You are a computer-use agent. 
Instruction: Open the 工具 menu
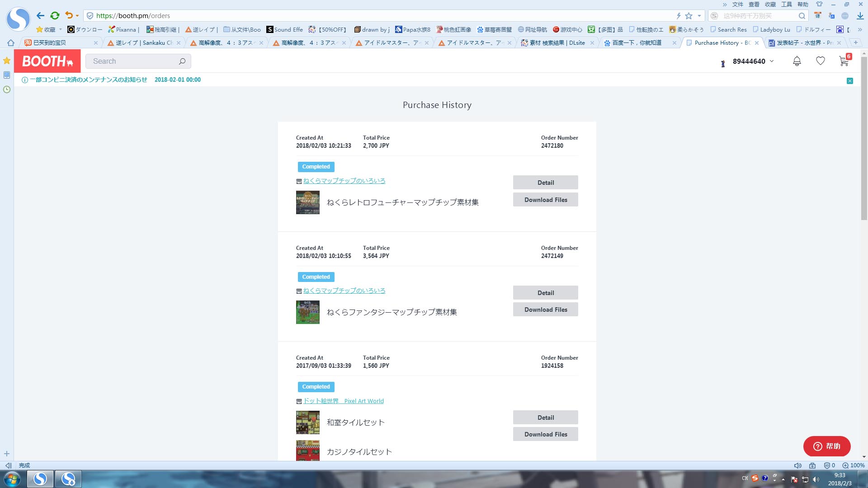point(787,5)
